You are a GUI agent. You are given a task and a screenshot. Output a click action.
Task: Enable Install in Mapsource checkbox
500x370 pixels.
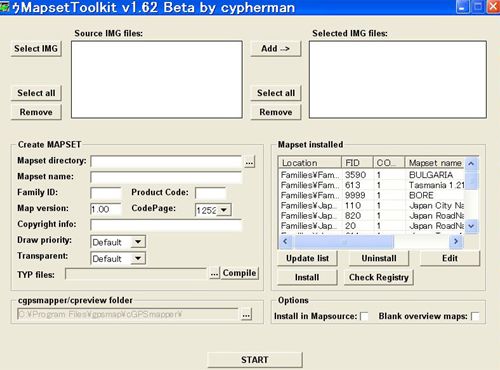[x=364, y=316]
